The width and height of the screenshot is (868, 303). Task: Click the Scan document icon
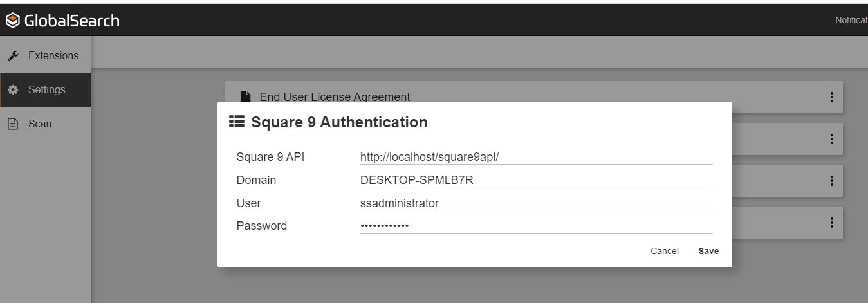point(13,124)
